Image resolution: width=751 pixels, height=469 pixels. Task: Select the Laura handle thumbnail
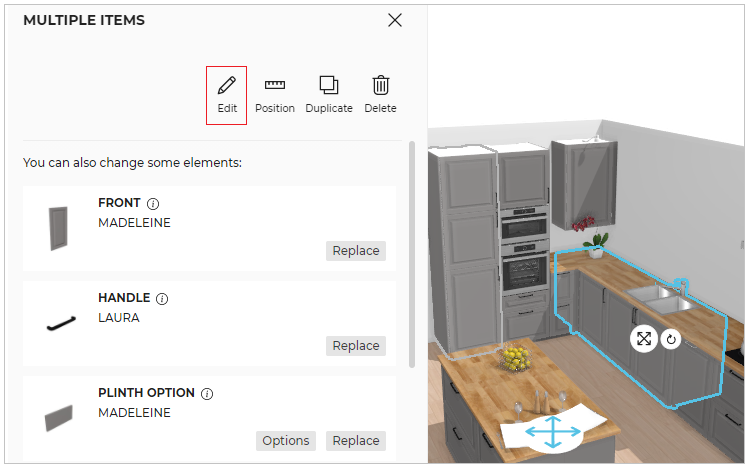point(58,323)
